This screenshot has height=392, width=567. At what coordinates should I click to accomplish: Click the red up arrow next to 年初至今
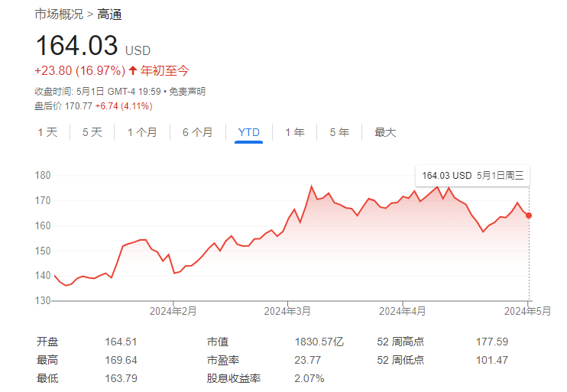[x=133, y=70]
